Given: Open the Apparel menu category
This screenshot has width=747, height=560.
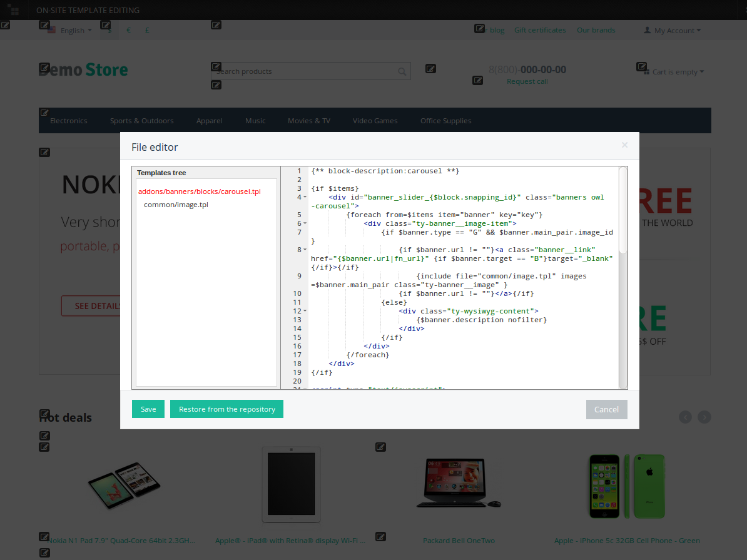Looking at the screenshot, I should tap(209, 121).
